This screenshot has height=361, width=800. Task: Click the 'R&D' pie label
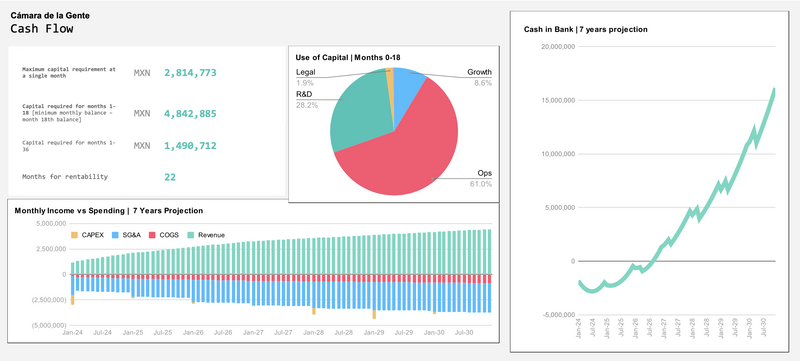click(304, 94)
